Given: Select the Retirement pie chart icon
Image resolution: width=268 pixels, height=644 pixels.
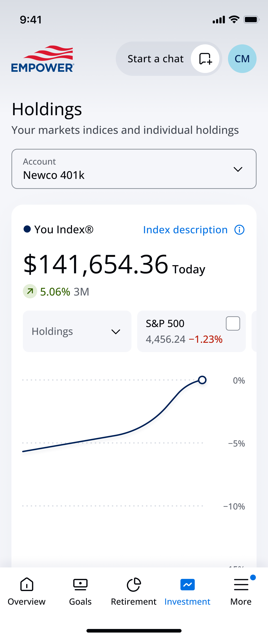Looking at the screenshot, I should click(x=134, y=585).
